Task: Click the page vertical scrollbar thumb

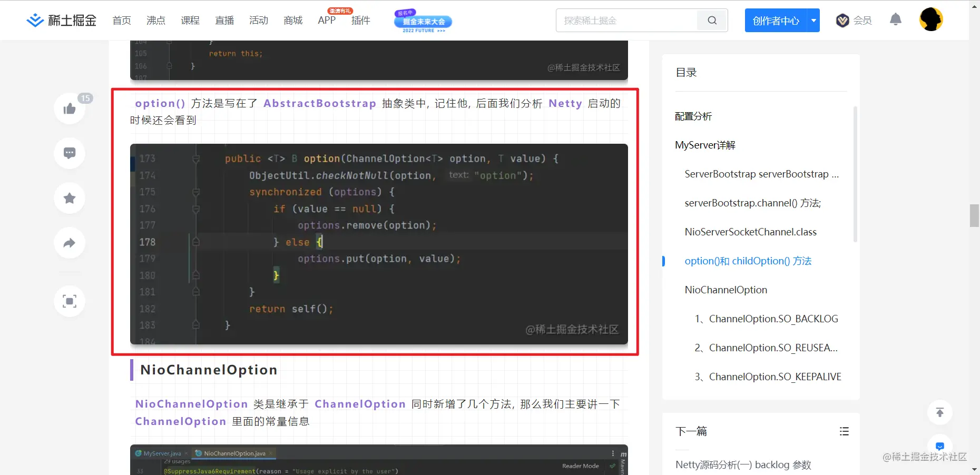Action: tap(974, 215)
